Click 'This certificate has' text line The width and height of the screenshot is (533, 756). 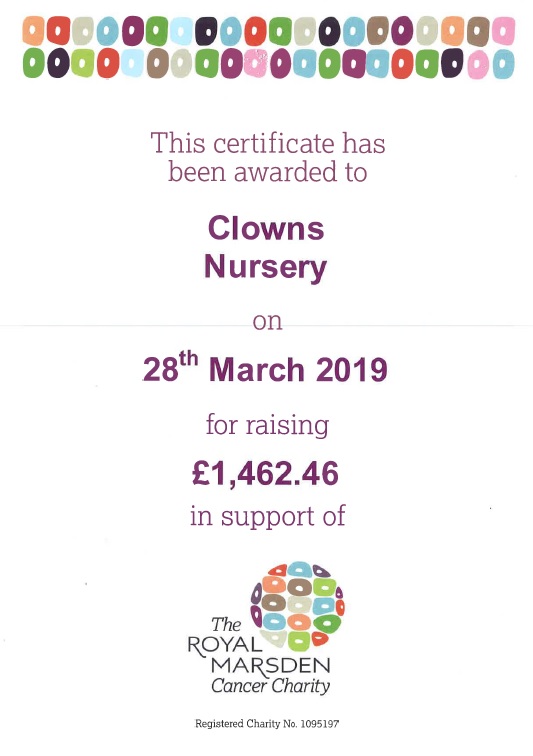click(x=268, y=143)
